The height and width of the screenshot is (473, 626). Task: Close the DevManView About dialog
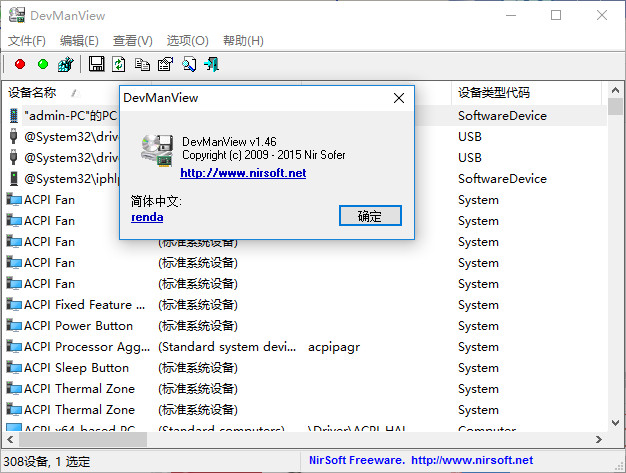(x=398, y=98)
